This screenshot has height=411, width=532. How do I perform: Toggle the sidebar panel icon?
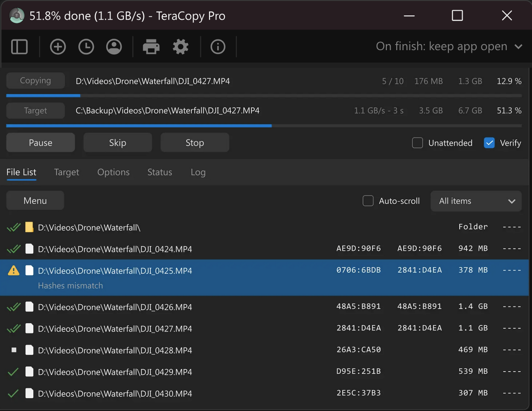[19, 47]
